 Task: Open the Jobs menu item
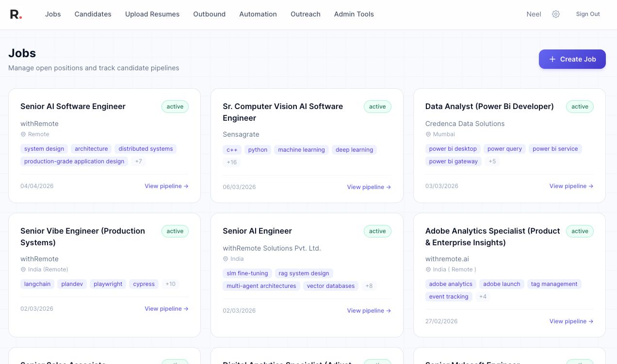[53, 14]
